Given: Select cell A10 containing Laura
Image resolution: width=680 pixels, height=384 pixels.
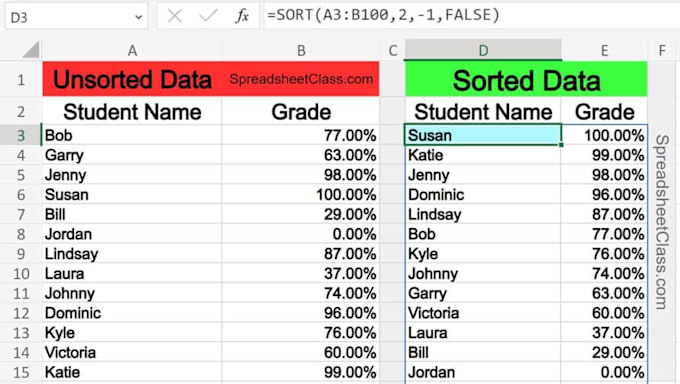Looking at the screenshot, I should tap(132, 274).
